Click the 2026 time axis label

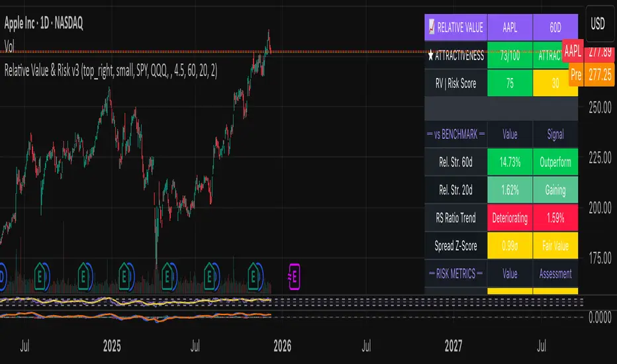pyautogui.click(x=282, y=346)
